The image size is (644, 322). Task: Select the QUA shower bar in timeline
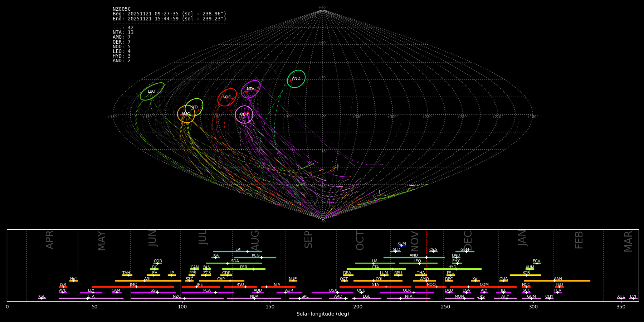[x=503, y=281]
